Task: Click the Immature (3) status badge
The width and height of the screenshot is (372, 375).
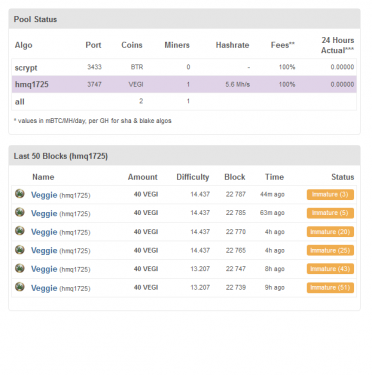Action: tap(330, 195)
